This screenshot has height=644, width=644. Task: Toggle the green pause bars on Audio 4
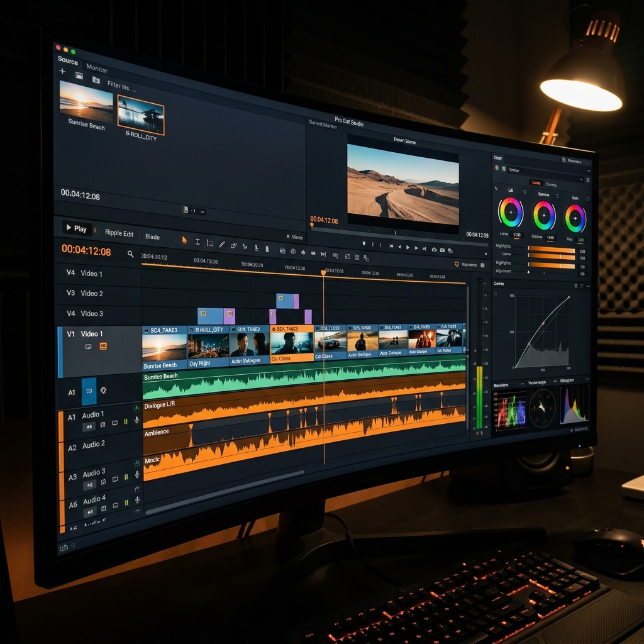(x=126, y=502)
